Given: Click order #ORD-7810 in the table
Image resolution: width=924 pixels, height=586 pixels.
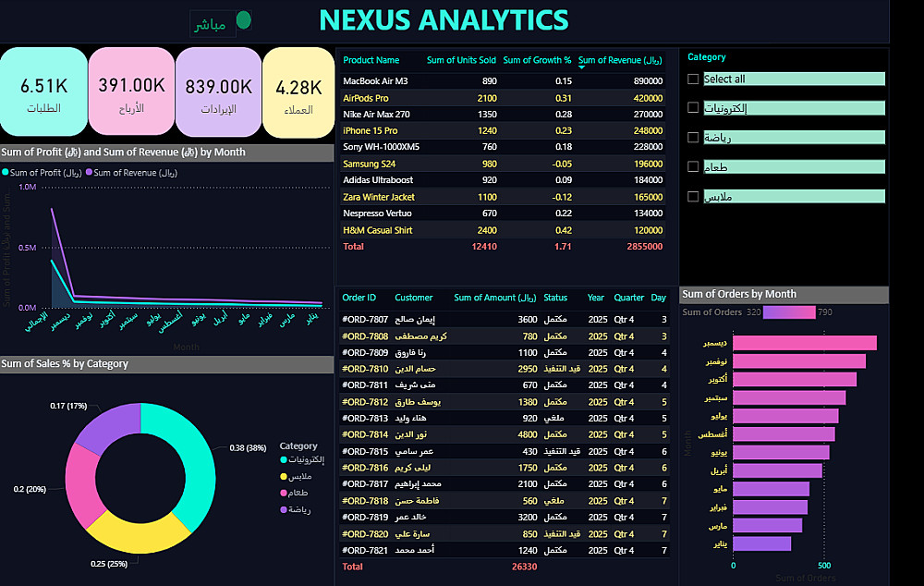Looking at the screenshot, I should 365,369.
